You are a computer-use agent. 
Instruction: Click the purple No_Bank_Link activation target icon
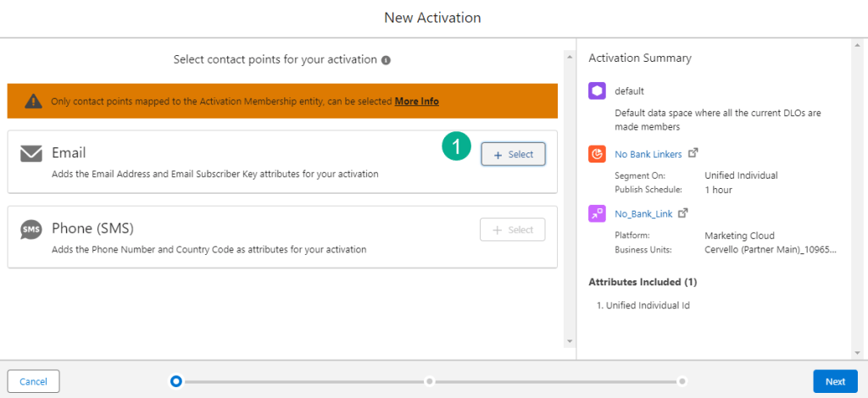tap(597, 214)
